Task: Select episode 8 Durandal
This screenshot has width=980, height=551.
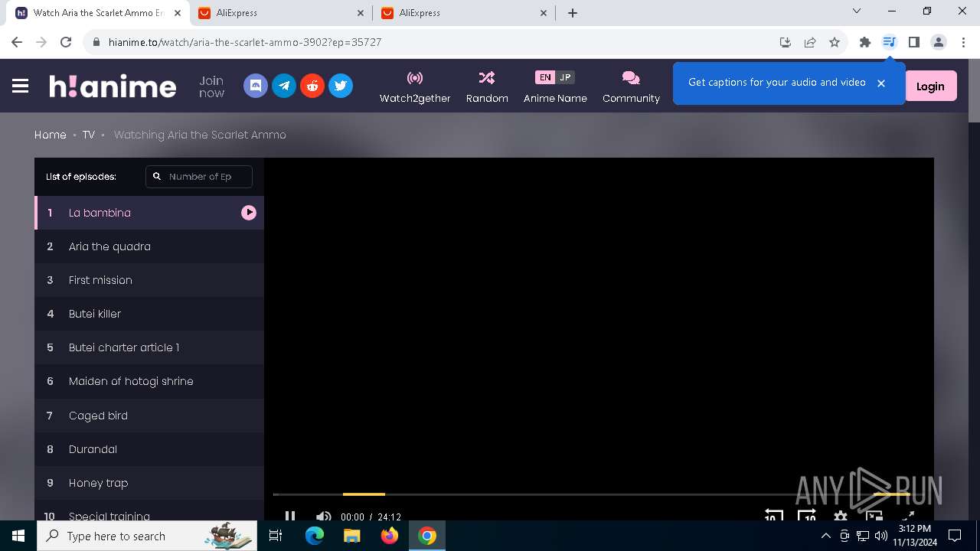Action: click(149, 449)
